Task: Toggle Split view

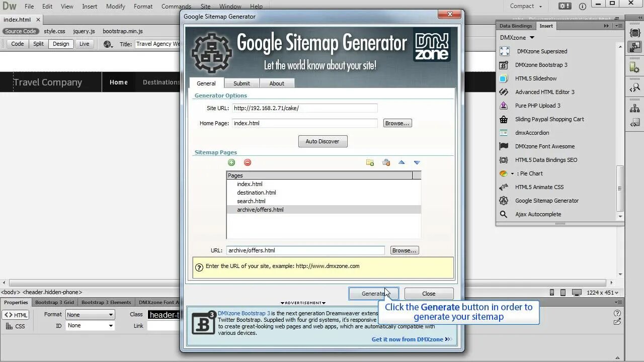Action: tap(38, 44)
